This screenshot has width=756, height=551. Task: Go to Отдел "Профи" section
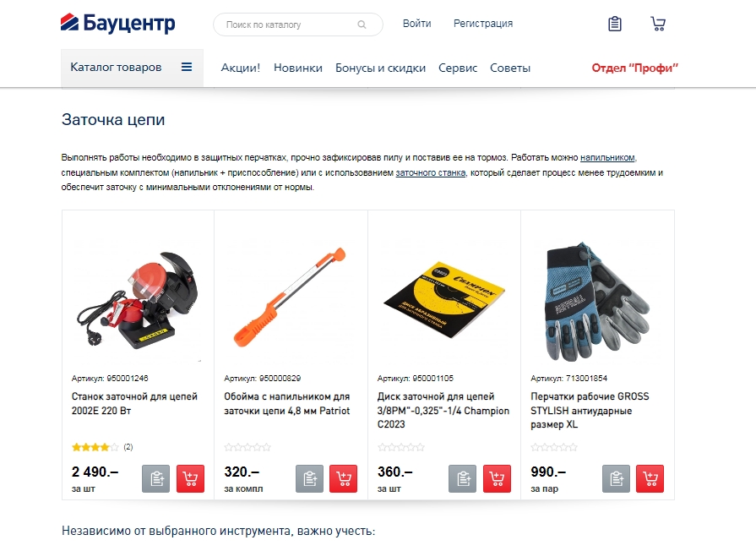pyautogui.click(x=635, y=68)
